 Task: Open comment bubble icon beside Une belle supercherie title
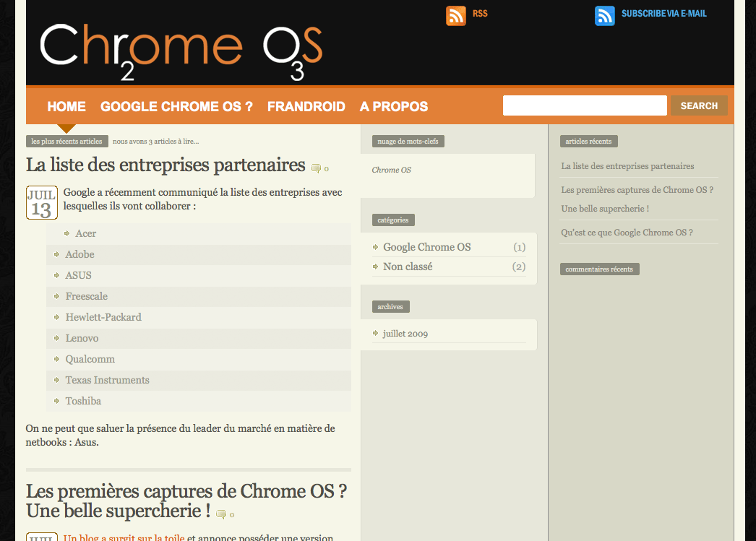pyautogui.click(x=221, y=514)
